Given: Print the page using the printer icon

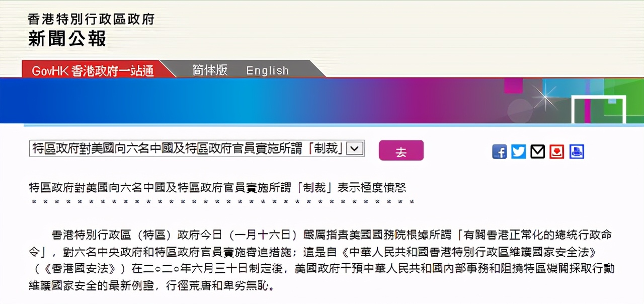Looking at the screenshot, I should pyautogui.click(x=577, y=151).
